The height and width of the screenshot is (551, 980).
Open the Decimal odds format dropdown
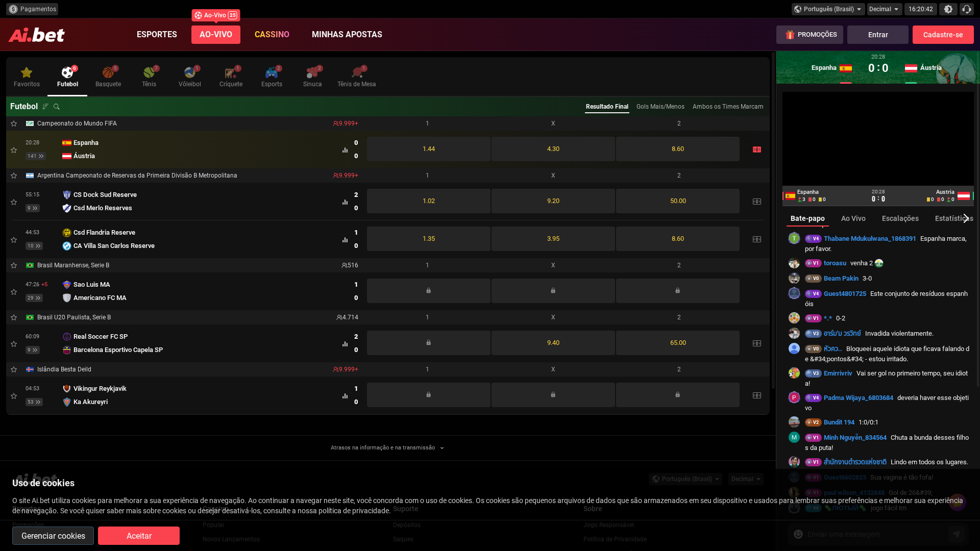(x=885, y=9)
